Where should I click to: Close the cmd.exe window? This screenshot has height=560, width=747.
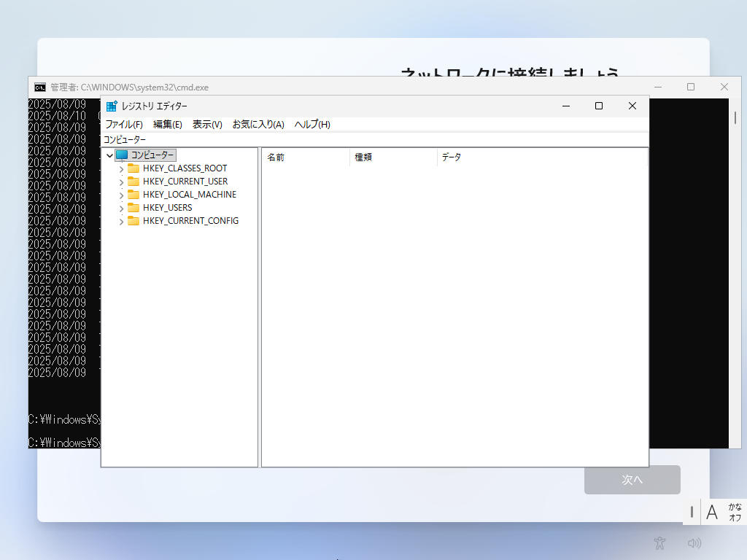coord(724,87)
